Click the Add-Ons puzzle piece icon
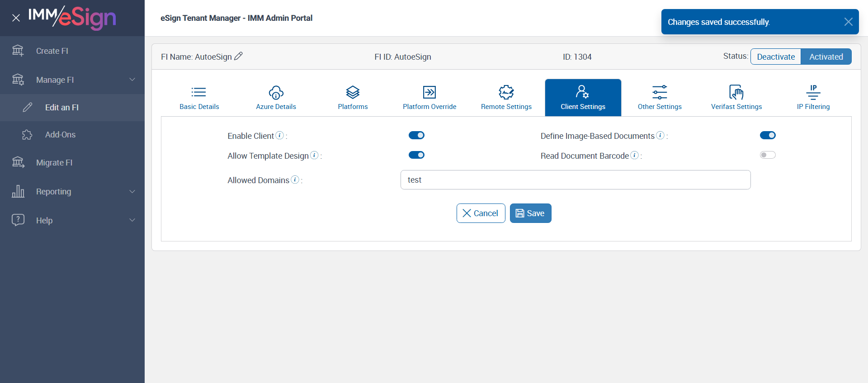 click(x=27, y=135)
